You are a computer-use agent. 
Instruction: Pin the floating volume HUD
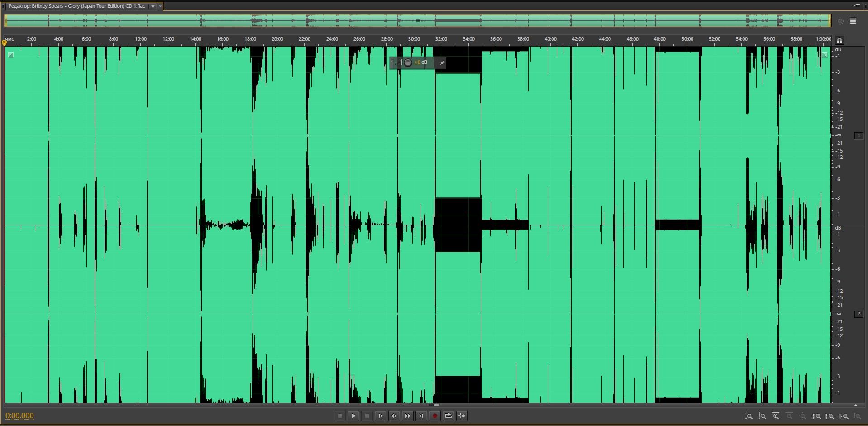point(442,63)
